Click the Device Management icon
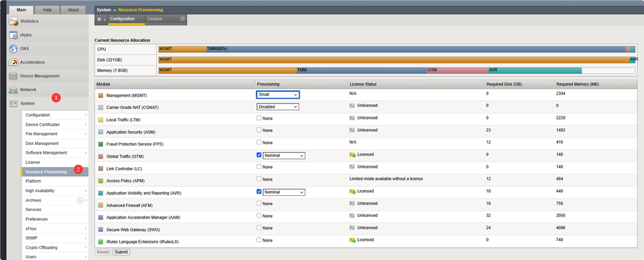644x260 pixels. [13, 76]
